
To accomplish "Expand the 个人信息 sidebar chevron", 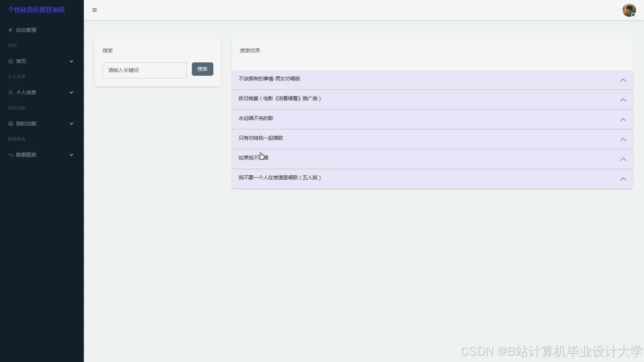I will coord(71,93).
